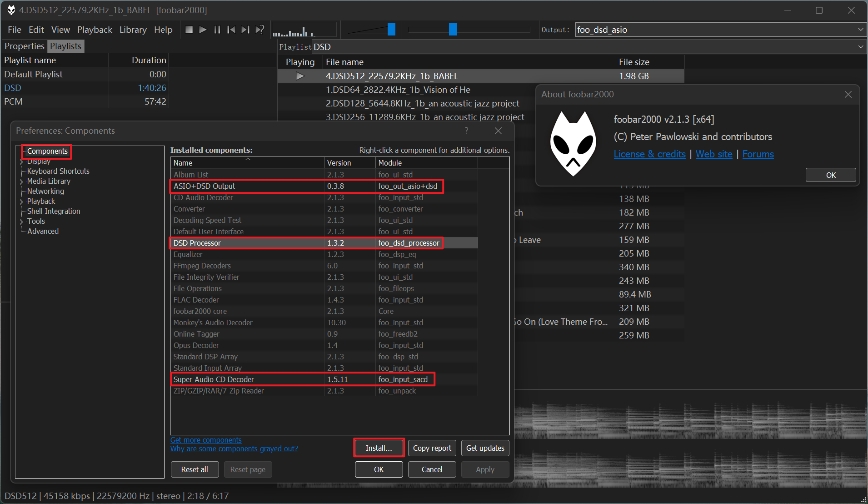Click the random playback order icon
Screen dimensions: 868x504
[x=259, y=30]
